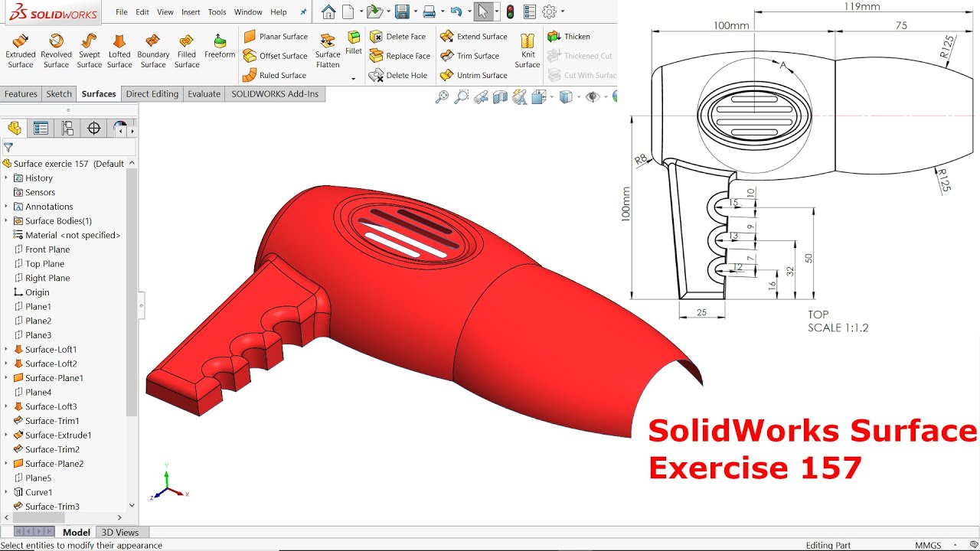The height and width of the screenshot is (551, 980).
Task: Open the File menu
Action: 122,12
